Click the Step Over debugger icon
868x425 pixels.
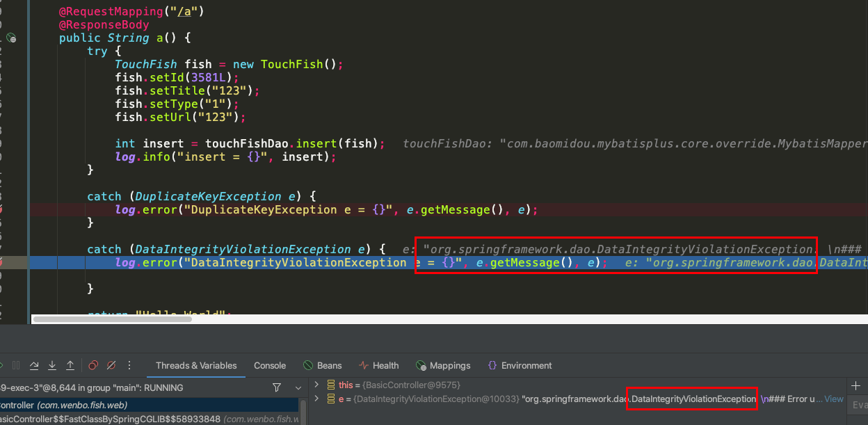click(x=33, y=365)
